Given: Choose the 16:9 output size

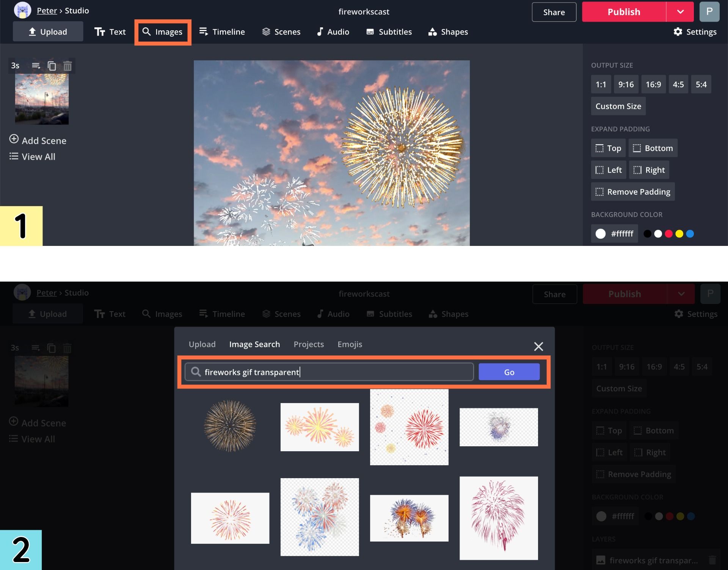Looking at the screenshot, I should click(653, 85).
